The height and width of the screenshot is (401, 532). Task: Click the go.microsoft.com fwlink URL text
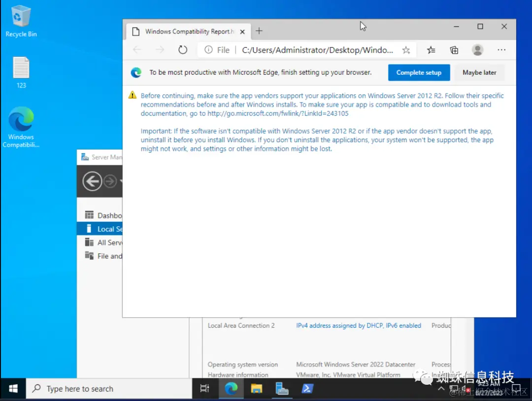pyautogui.click(x=278, y=114)
